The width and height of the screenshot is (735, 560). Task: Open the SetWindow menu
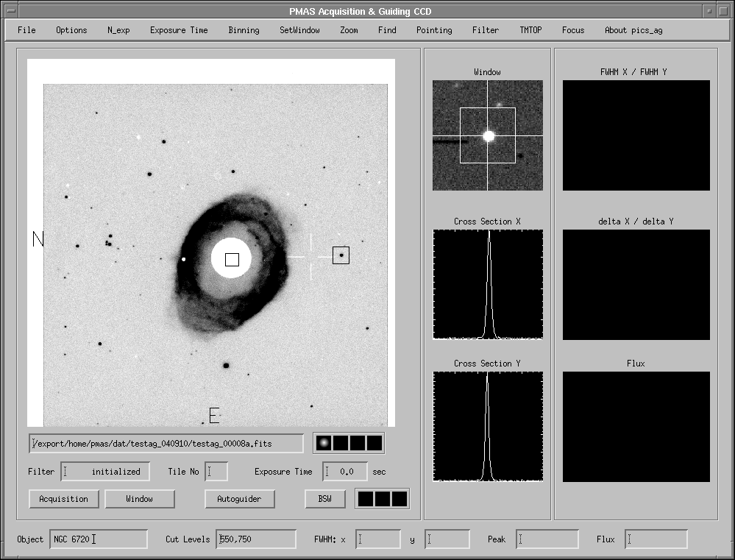pyautogui.click(x=299, y=30)
